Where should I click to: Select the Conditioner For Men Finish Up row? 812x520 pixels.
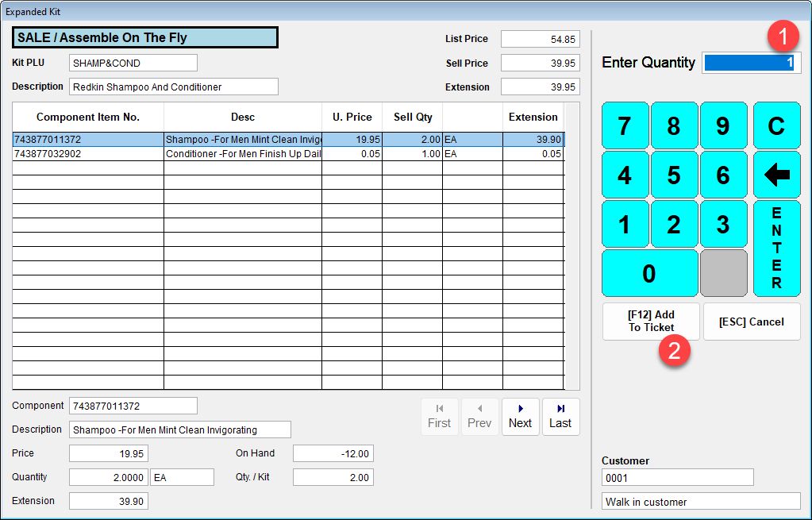[x=242, y=154]
